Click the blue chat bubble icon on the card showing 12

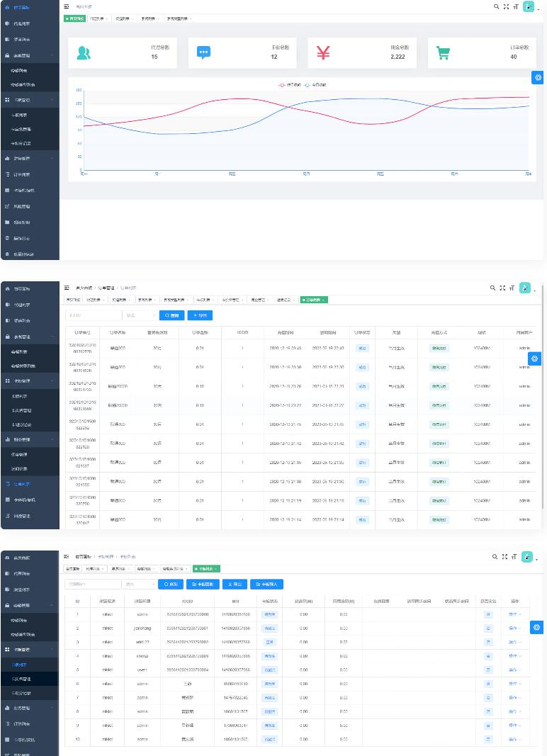(x=203, y=52)
